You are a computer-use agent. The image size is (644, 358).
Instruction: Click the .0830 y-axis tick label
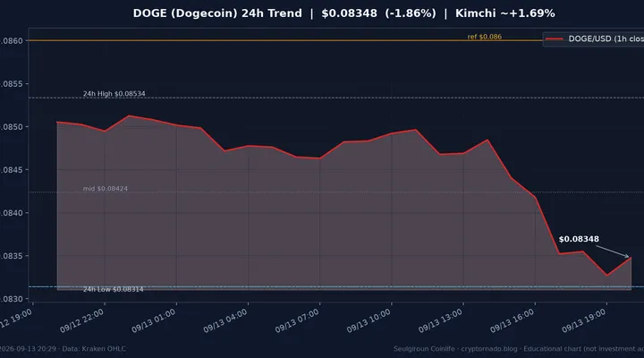(12, 299)
